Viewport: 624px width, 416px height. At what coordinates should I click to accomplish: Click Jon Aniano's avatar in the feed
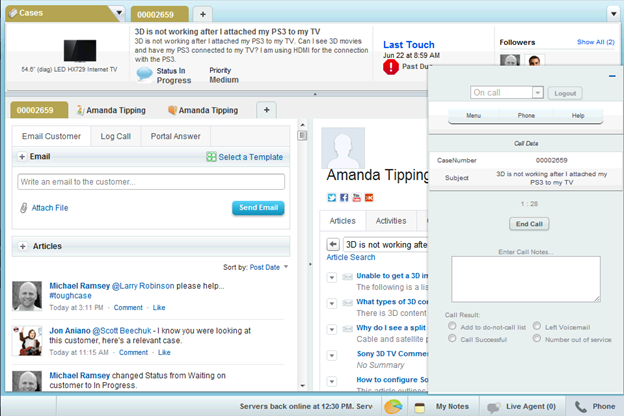click(x=27, y=341)
